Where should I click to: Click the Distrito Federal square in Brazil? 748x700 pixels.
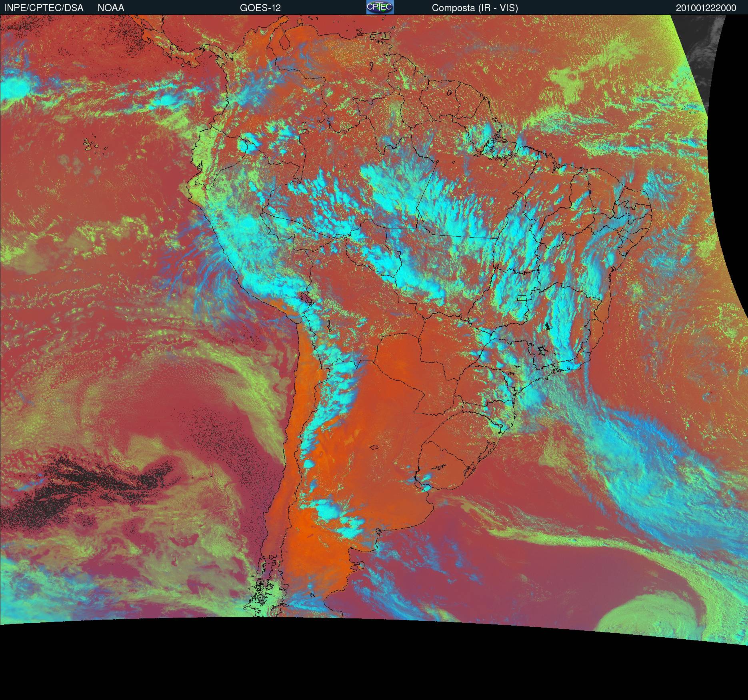(522, 298)
